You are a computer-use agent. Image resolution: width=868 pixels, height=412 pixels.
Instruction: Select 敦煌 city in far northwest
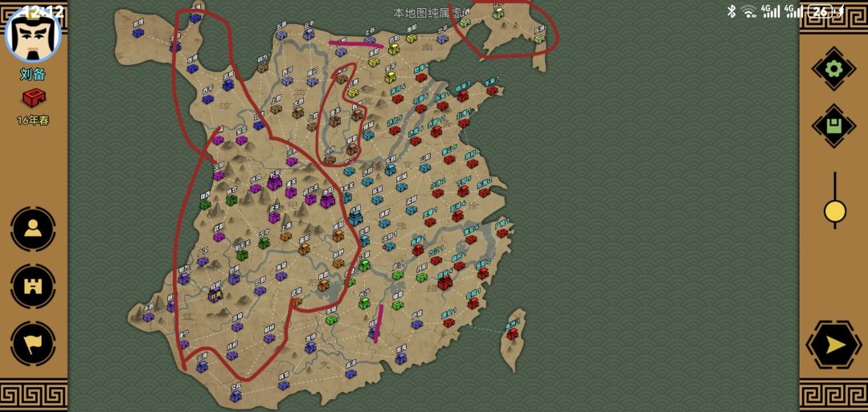pos(138,33)
